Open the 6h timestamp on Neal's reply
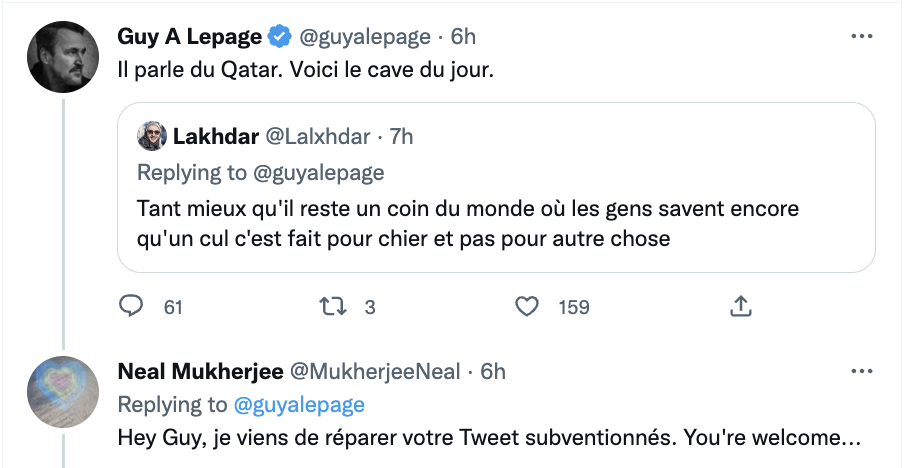Image resolution: width=912 pixels, height=468 pixels. (x=493, y=371)
